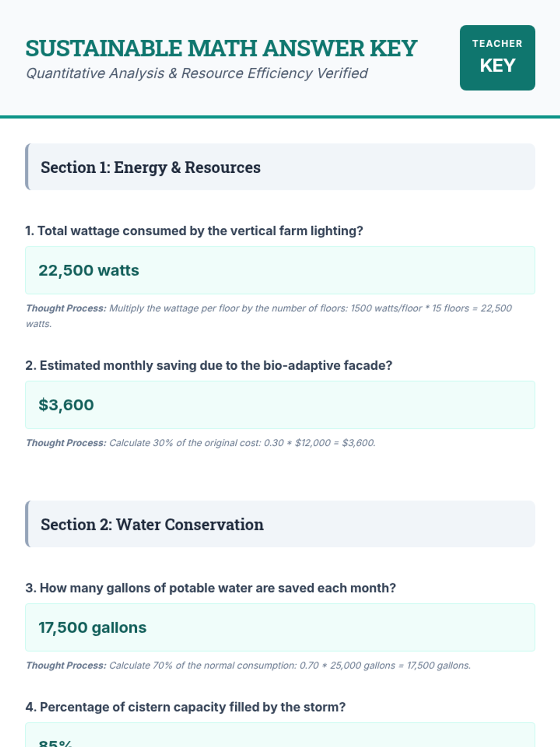Viewport: 560px width, 747px height.
Task: Click the 30% of original cost explanation
Action: click(x=242, y=443)
